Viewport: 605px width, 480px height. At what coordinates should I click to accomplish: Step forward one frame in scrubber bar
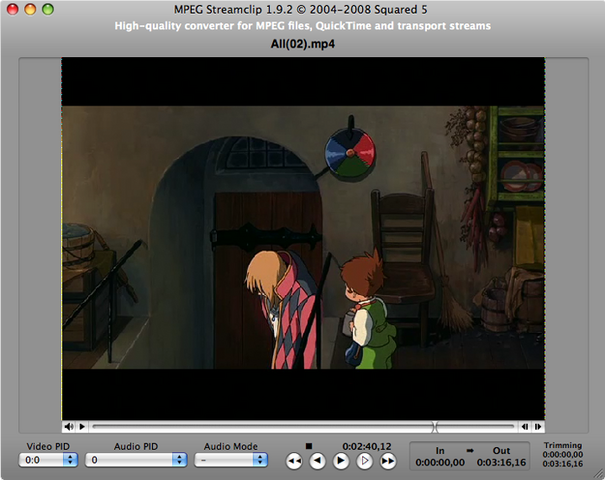[537, 426]
